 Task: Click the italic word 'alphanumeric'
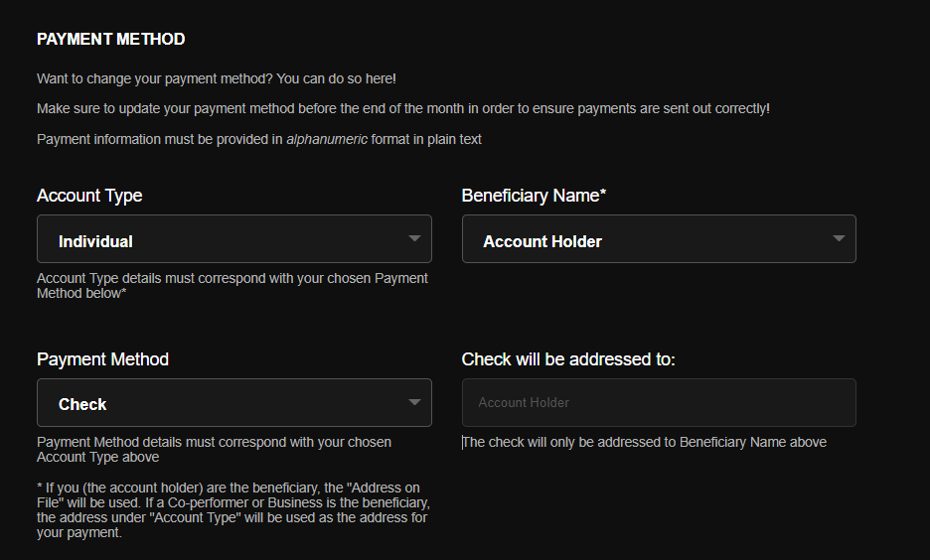(327, 139)
